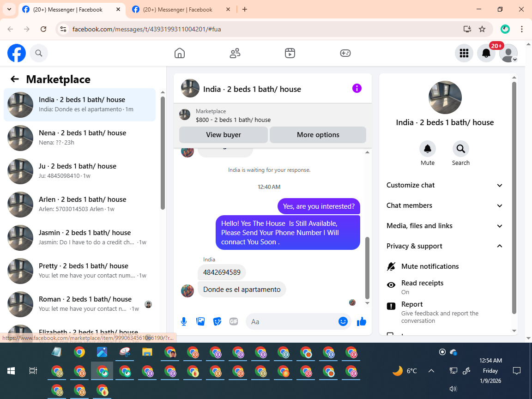532x399 pixels.
Task: Mute conversation bell icon in info panel
Action: point(428,149)
